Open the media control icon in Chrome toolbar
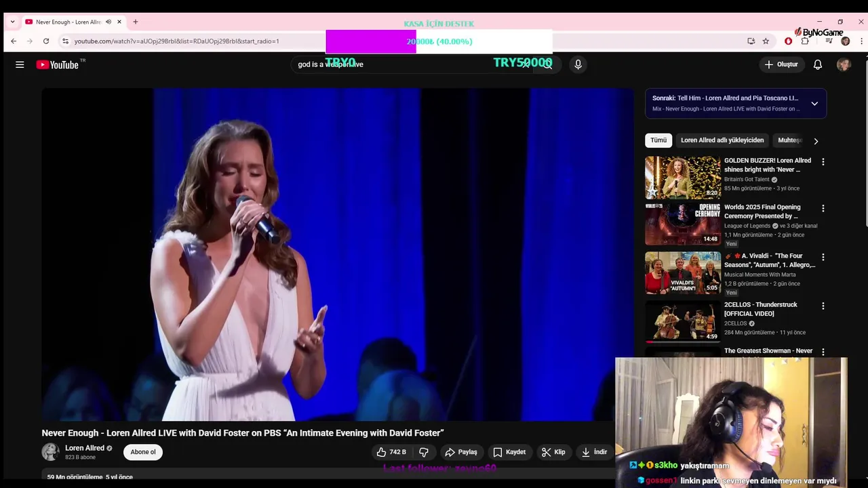This screenshot has height=488, width=868. coord(829,41)
